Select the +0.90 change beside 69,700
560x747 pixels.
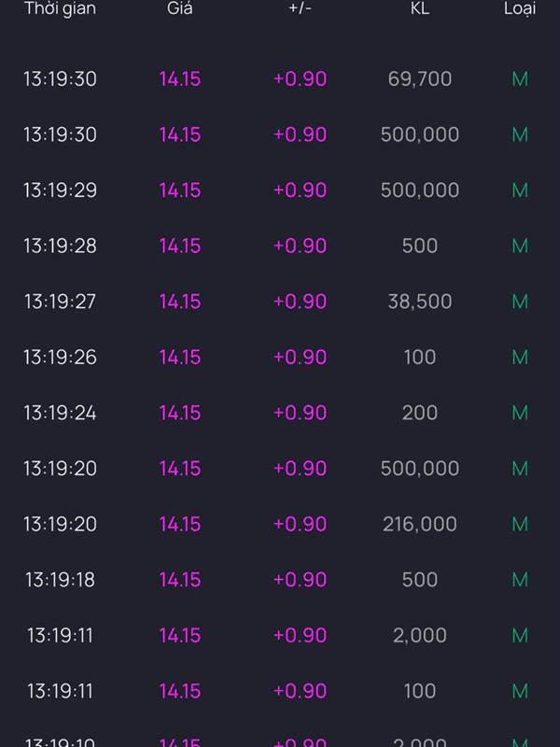pyautogui.click(x=300, y=79)
